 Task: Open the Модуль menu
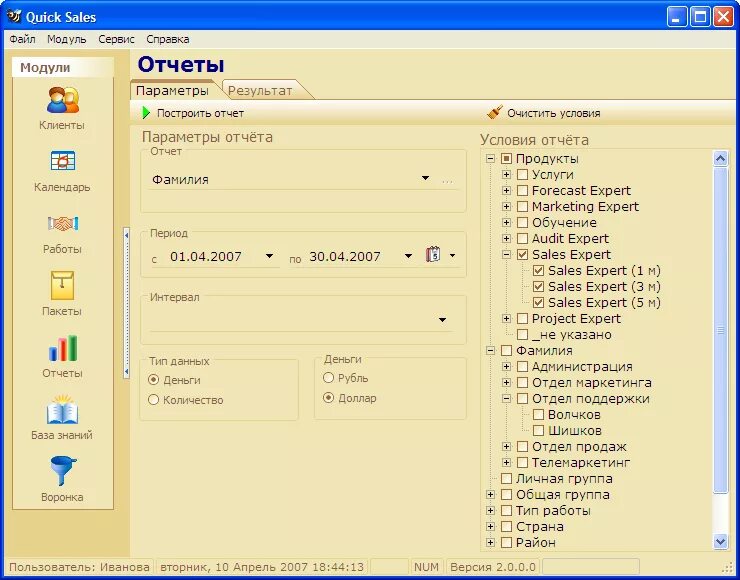point(67,39)
